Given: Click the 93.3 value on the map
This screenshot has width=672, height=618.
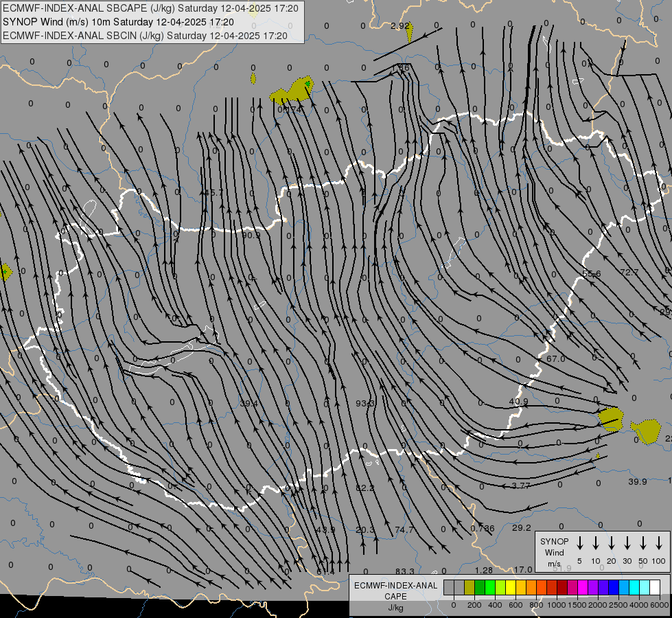Looking at the screenshot, I should [x=365, y=404].
